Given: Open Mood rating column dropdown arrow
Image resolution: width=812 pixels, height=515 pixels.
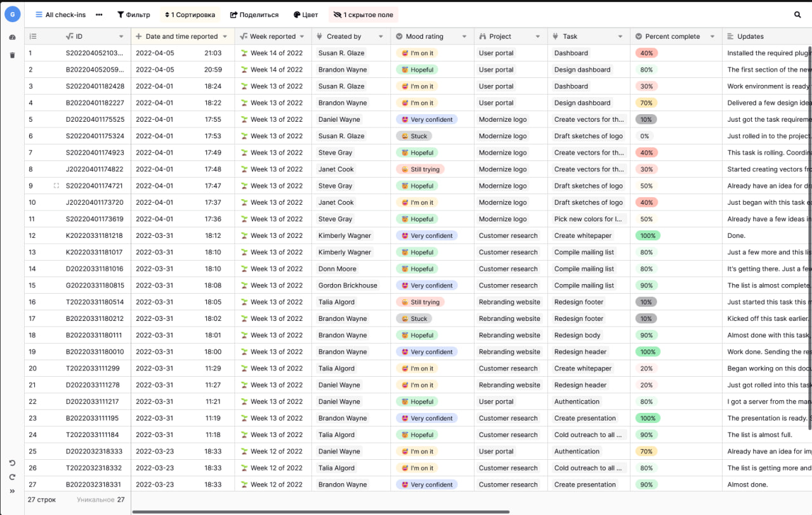Looking at the screenshot, I should coord(465,37).
